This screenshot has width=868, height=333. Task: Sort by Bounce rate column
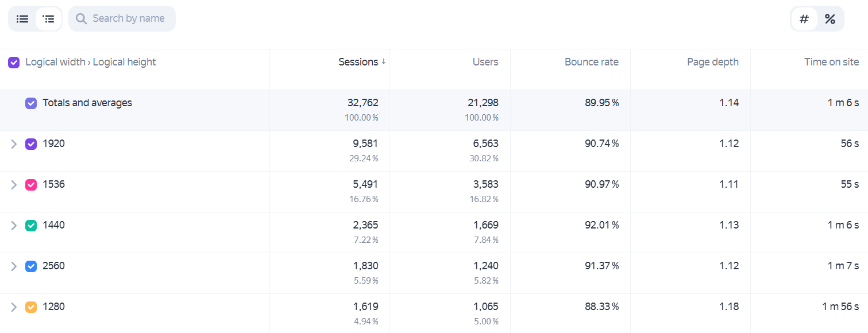point(592,62)
